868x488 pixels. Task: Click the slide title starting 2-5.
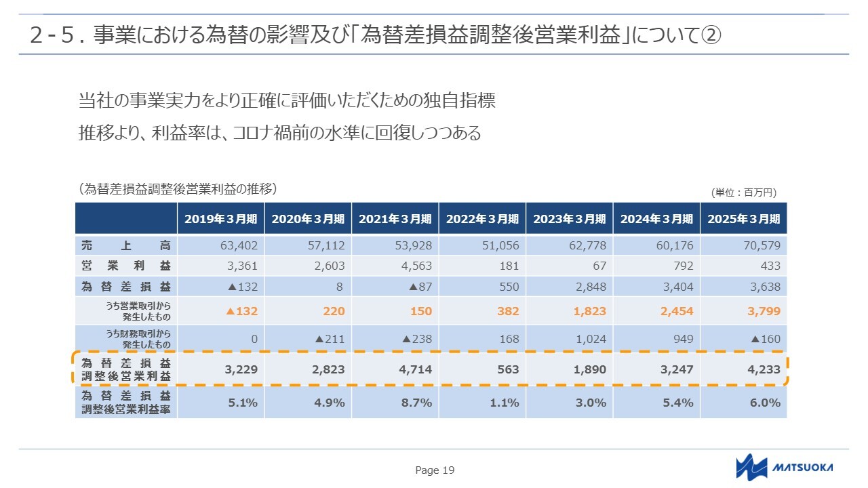pos(374,35)
